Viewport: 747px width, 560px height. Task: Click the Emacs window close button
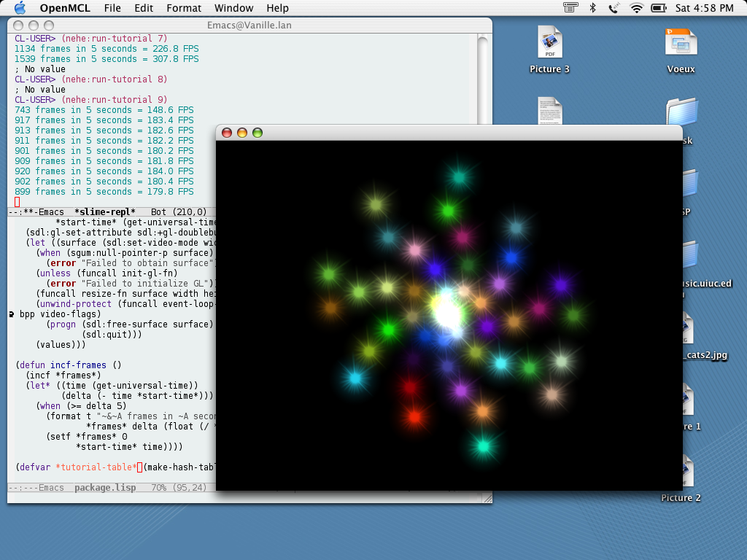(x=18, y=26)
